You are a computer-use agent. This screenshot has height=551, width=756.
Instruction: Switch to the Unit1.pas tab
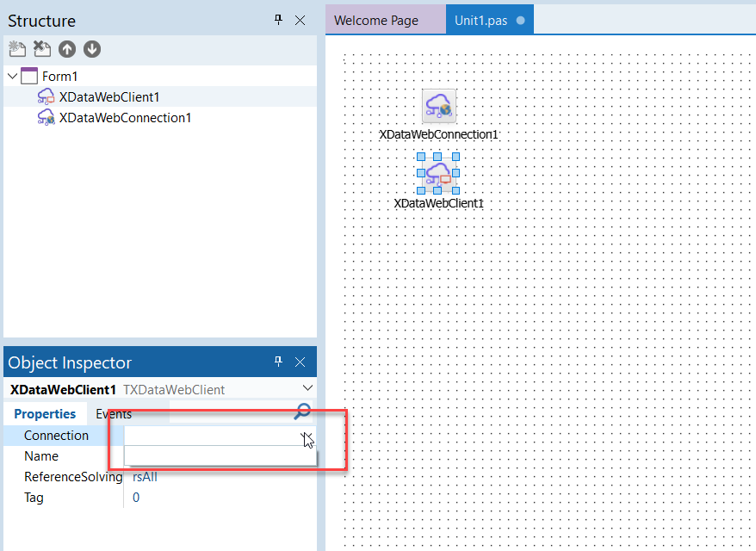coord(489,21)
